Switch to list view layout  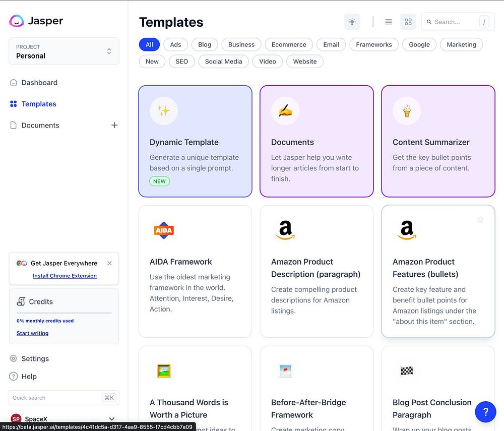pyautogui.click(x=389, y=22)
